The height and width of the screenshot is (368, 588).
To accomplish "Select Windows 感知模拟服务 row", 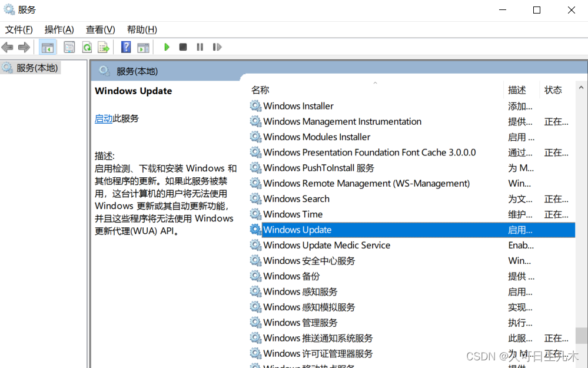I will point(309,307).
